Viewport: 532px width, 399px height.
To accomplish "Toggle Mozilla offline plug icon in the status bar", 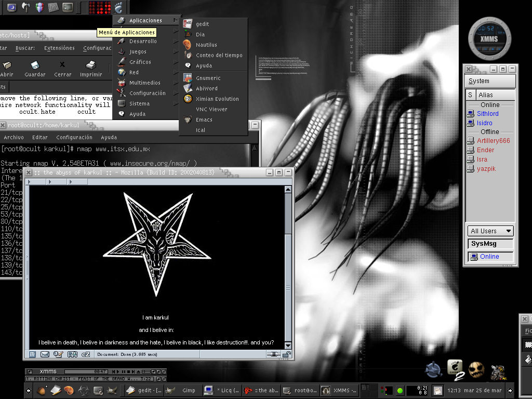I will (273, 354).
